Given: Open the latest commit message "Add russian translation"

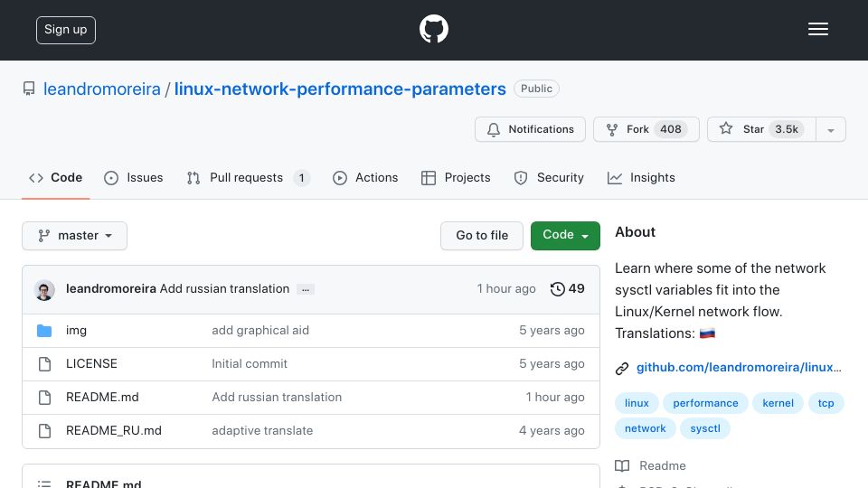Looking at the screenshot, I should [x=224, y=289].
